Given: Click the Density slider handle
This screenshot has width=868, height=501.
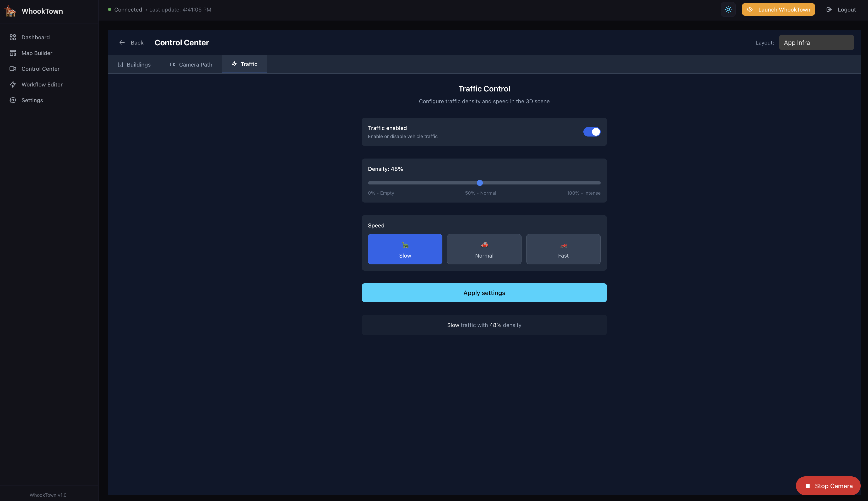Looking at the screenshot, I should point(479,183).
